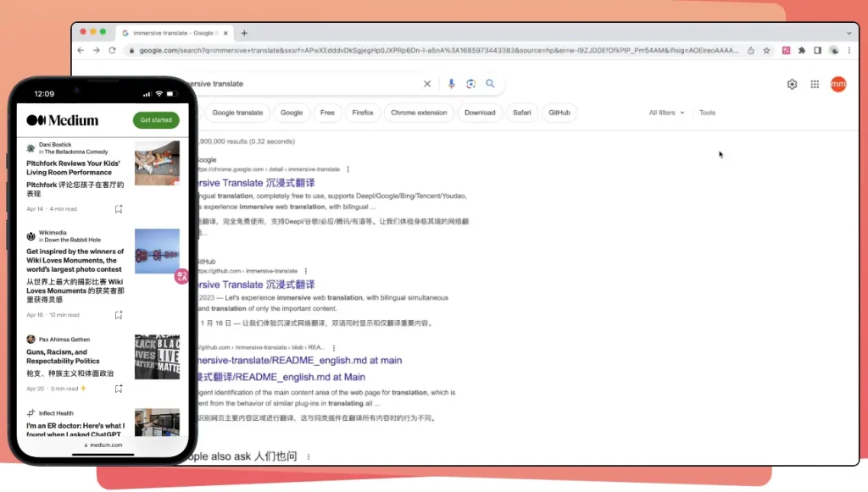Click the blue magnifier search button

[x=491, y=84]
